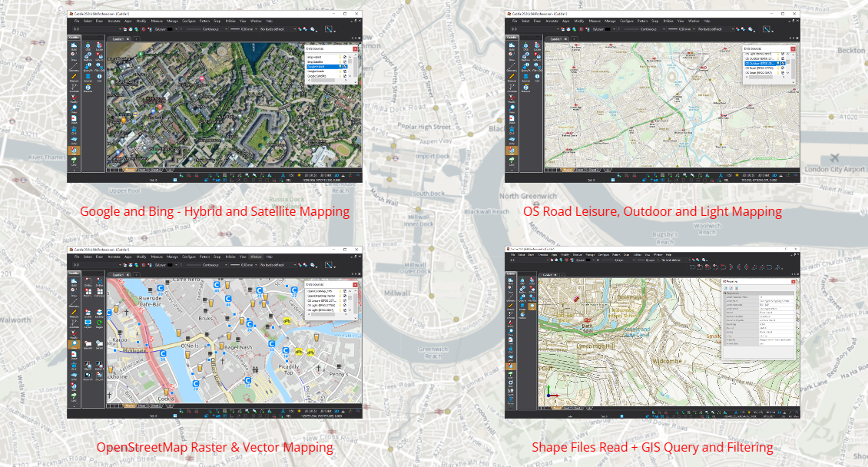Click the Modify tool icon in the OpenStreetMap window
Screen dimensions: 868x467
[x=74, y=333]
